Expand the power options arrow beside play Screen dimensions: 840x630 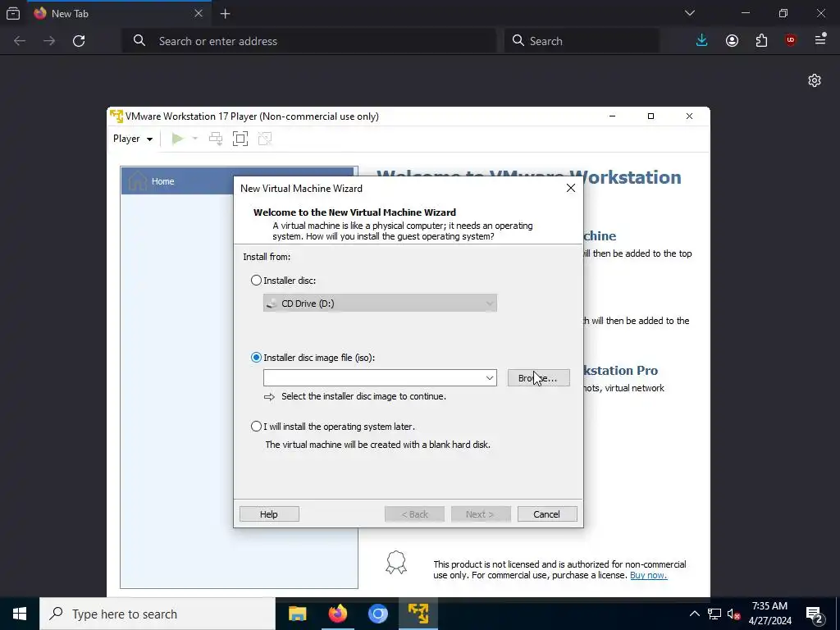tap(195, 139)
